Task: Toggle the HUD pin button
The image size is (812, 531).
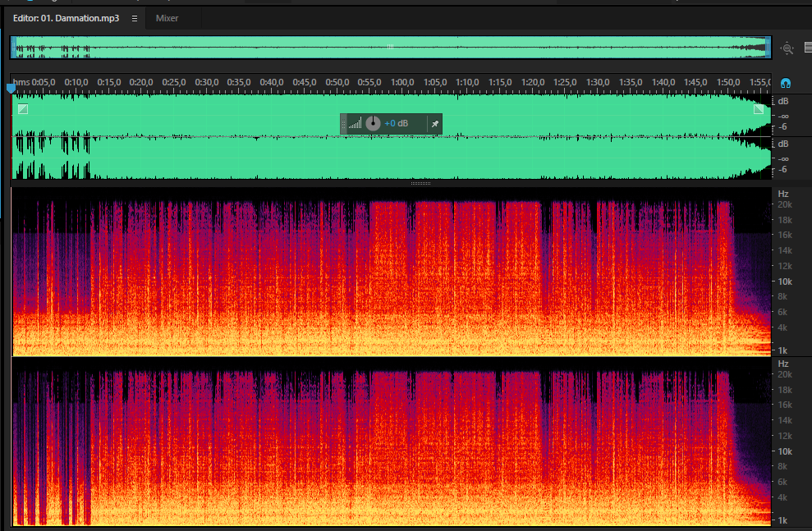Action: [x=435, y=124]
